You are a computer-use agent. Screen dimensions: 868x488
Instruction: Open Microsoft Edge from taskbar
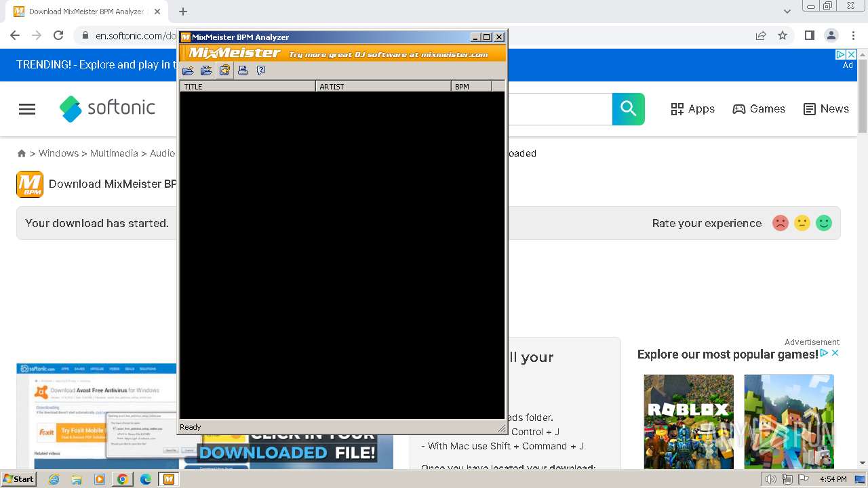tap(145, 479)
